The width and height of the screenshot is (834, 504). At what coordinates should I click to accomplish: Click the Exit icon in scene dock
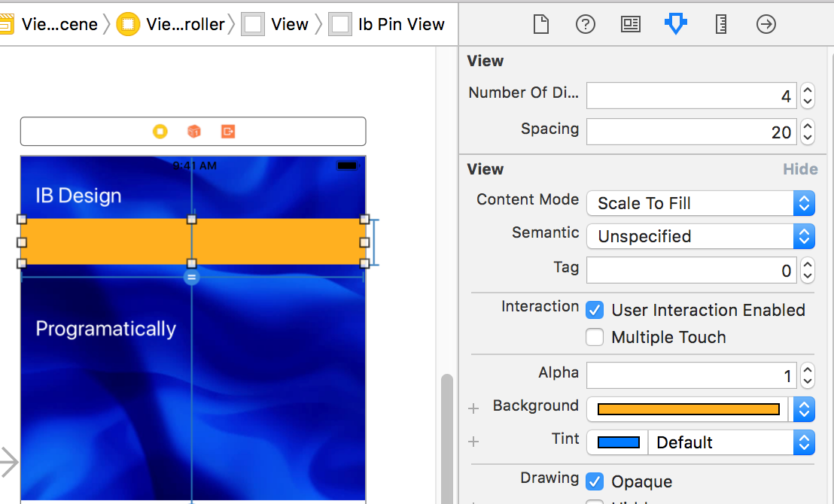click(228, 132)
